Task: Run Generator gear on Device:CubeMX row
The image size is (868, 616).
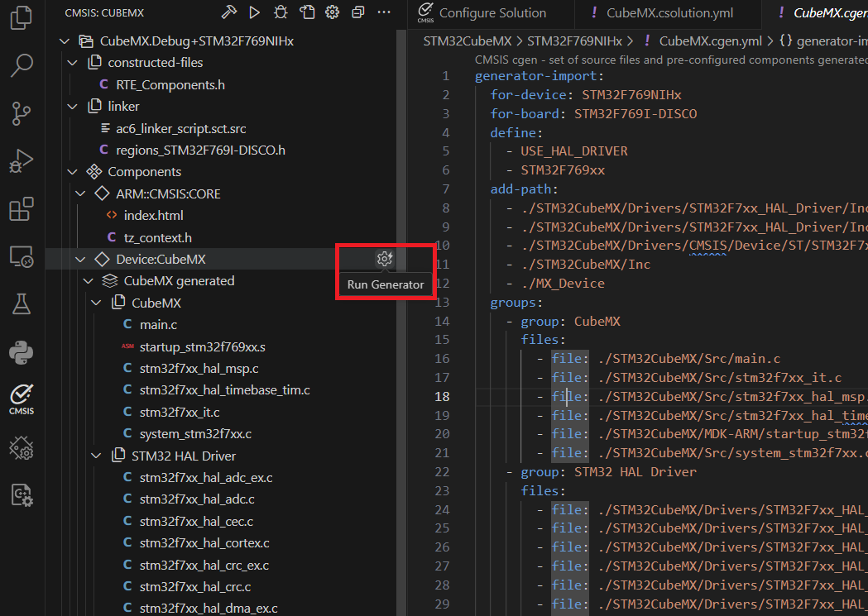Action: click(x=384, y=258)
